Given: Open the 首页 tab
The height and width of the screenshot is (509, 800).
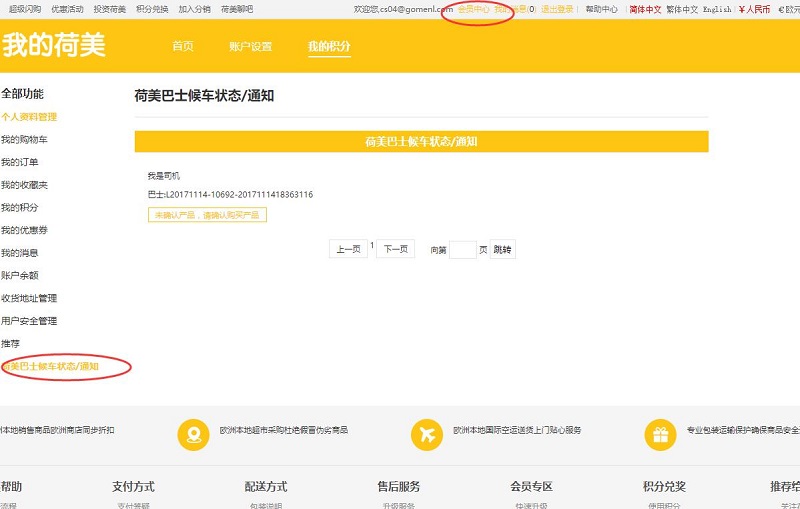Looking at the screenshot, I should [x=183, y=46].
